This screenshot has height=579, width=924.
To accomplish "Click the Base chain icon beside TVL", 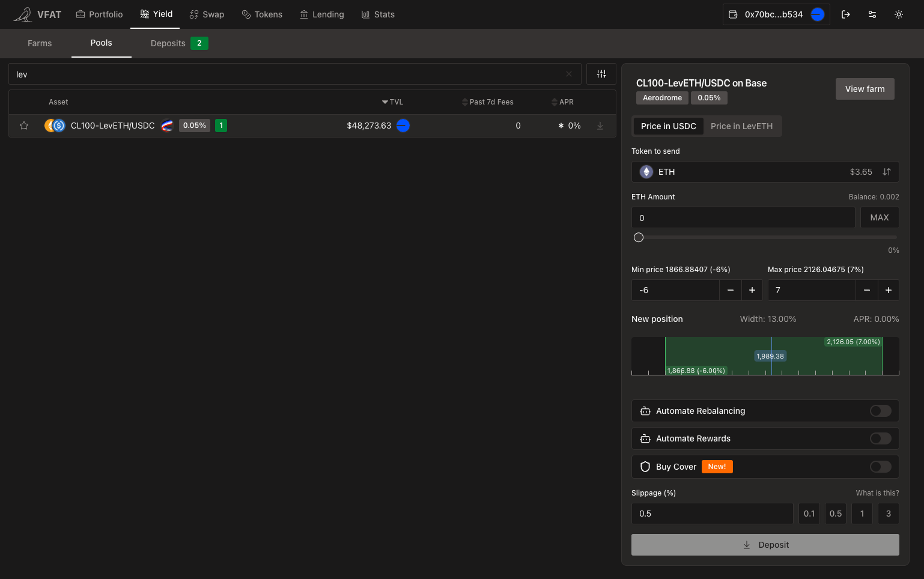I will [x=403, y=126].
